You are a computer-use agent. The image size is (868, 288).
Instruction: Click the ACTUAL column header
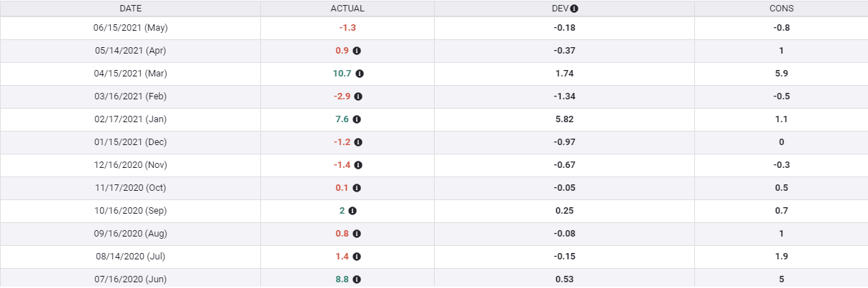point(347,9)
